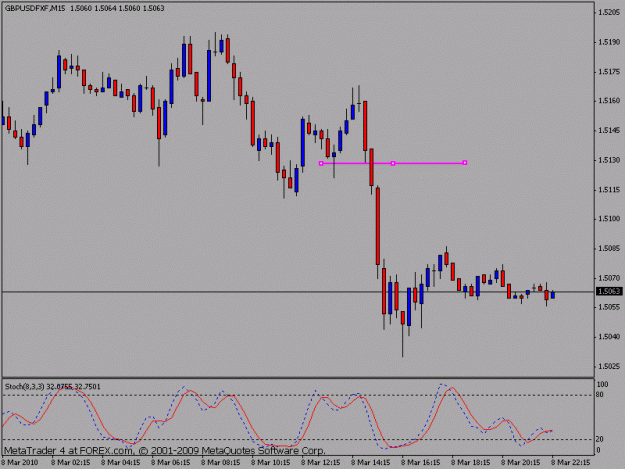This screenshot has width=625, height=469.
Task: Click the 1.5160 price axis label
Action: point(609,101)
